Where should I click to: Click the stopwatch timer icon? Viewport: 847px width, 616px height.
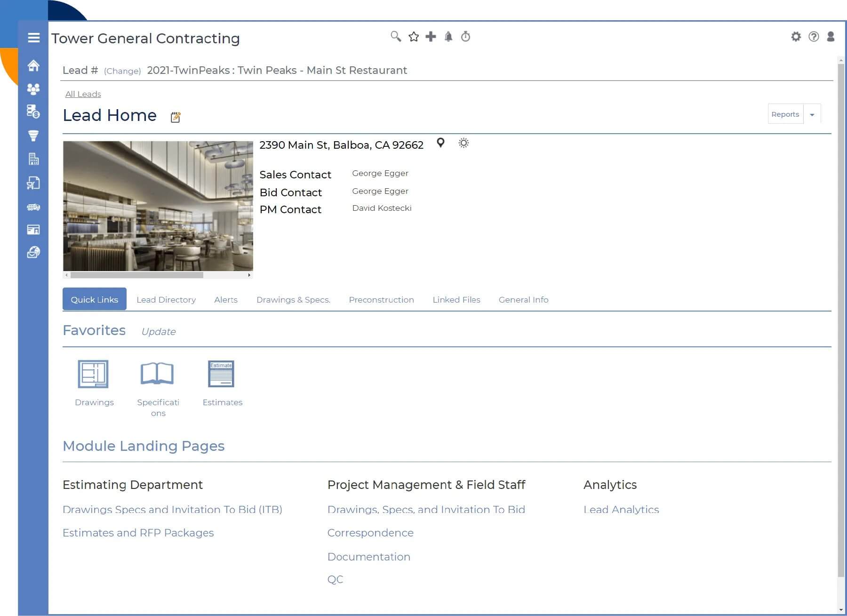466,36
